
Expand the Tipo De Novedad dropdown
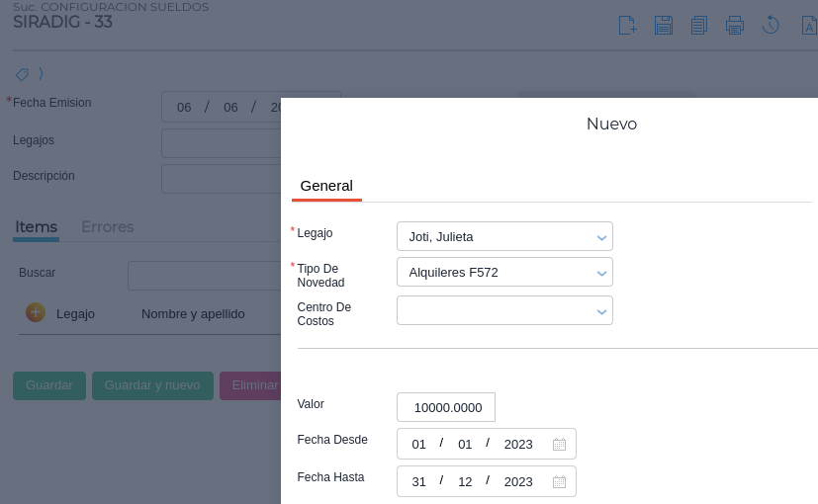(x=601, y=273)
